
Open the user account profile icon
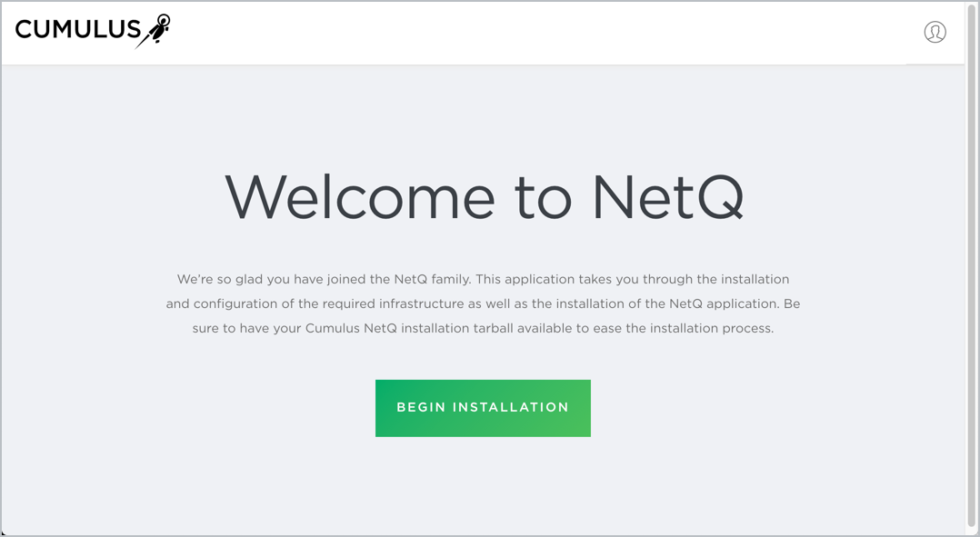pos(935,32)
